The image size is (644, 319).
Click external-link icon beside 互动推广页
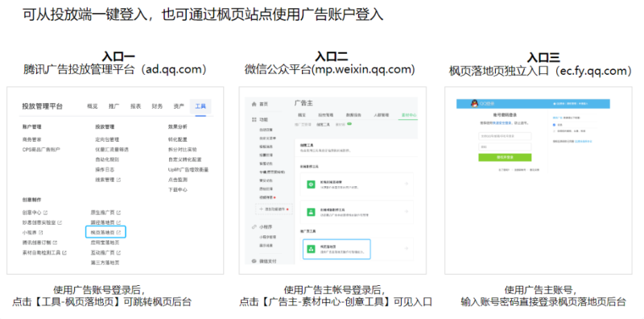tap(118, 252)
